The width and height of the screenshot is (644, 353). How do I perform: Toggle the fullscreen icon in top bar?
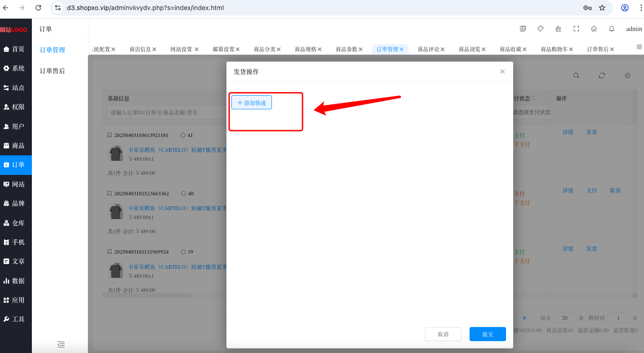576,29
